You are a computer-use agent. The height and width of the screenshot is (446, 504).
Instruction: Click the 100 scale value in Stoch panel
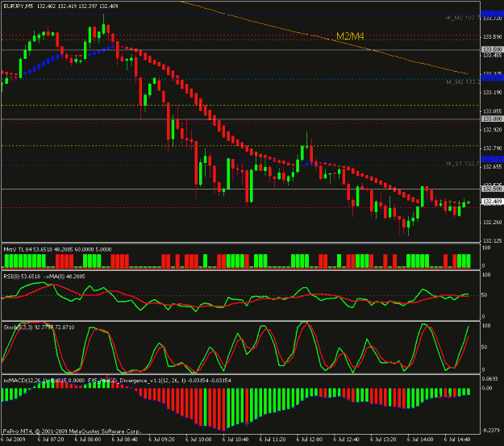point(486,326)
